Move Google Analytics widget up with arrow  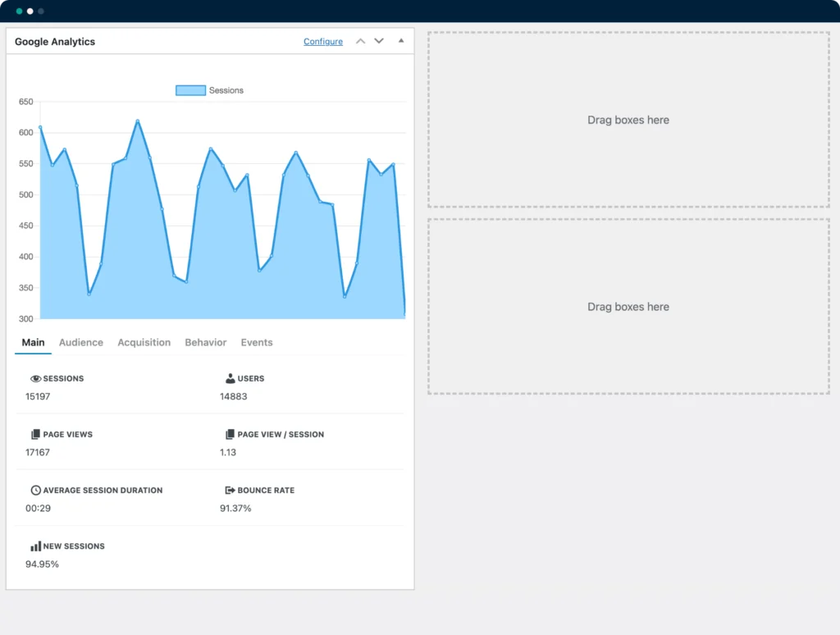pos(360,41)
